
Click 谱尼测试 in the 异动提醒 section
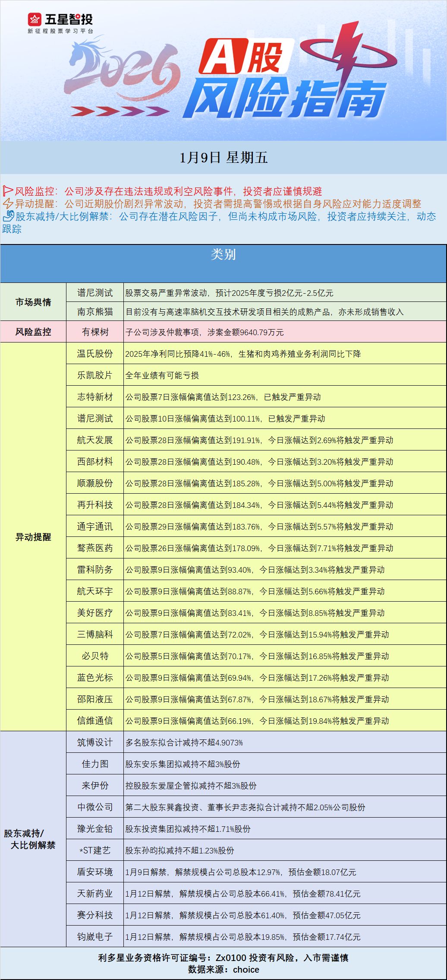pos(95,418)
